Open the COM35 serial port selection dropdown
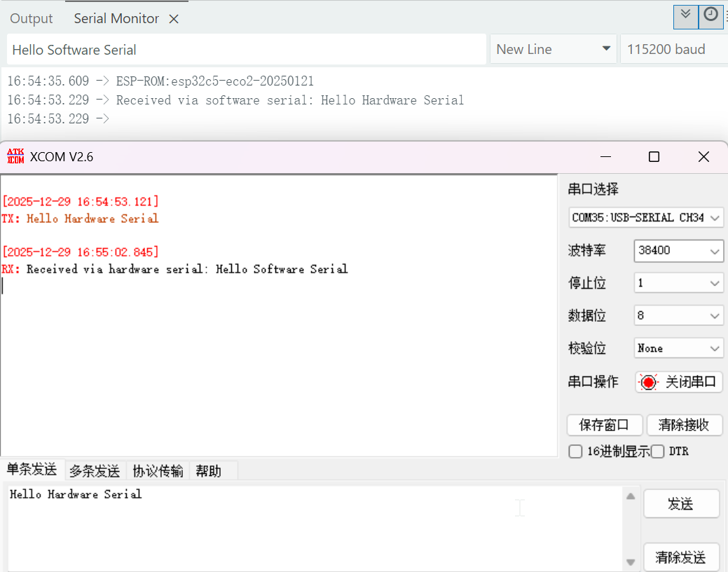Image resolution: width=728 pixels, height=572 pixels. [645, 218]
